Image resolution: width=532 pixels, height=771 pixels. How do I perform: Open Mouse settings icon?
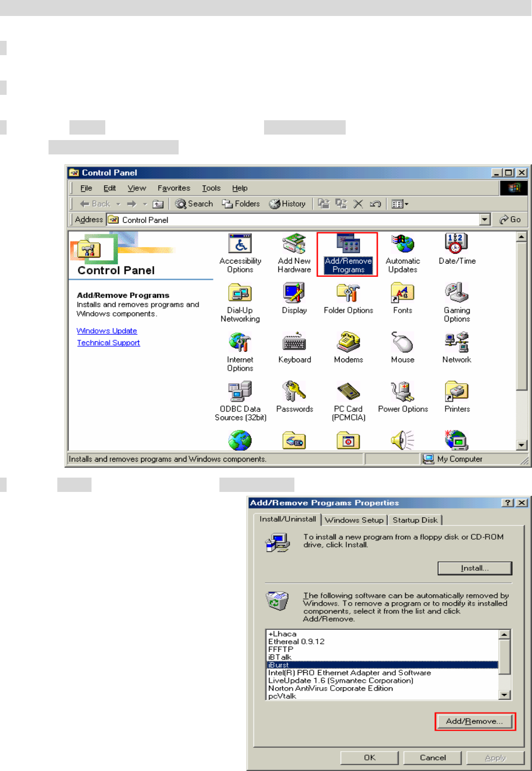402,347
